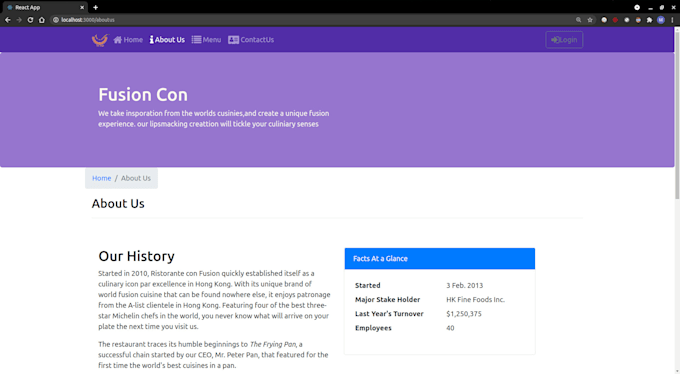Image resolution: width=680 pixels, height=374 pixels.
Task: Open the About Us nav item
Action: pos(167,40)
